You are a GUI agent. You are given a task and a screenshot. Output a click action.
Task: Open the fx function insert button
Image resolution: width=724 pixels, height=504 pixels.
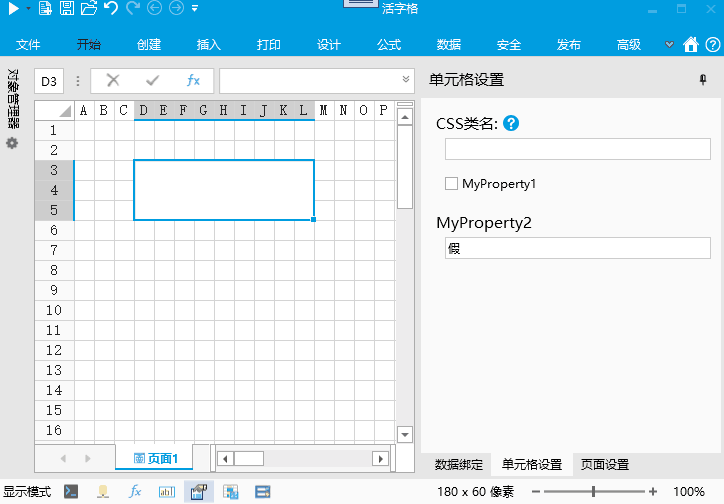pyautogui.click(x=193, y=81)
